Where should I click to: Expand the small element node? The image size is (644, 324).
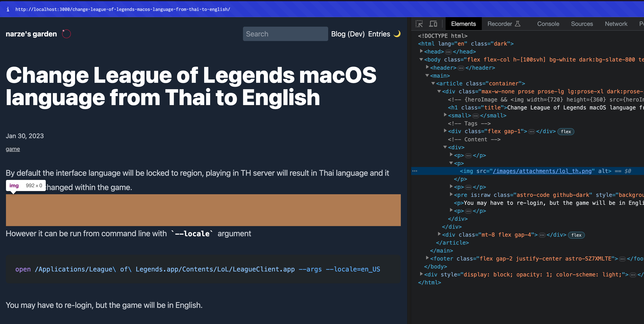pos(445,115)
